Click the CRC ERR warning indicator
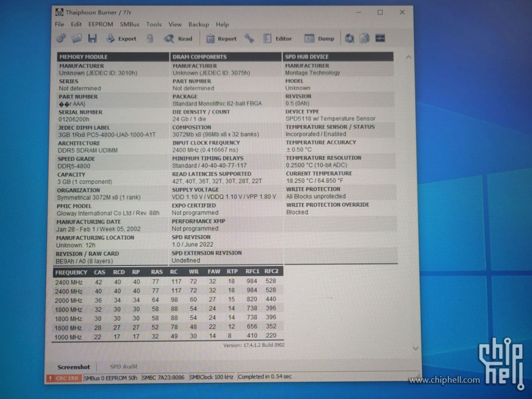Image resolution: width=532 pixels, height=399 pixels. pos(64,378)
